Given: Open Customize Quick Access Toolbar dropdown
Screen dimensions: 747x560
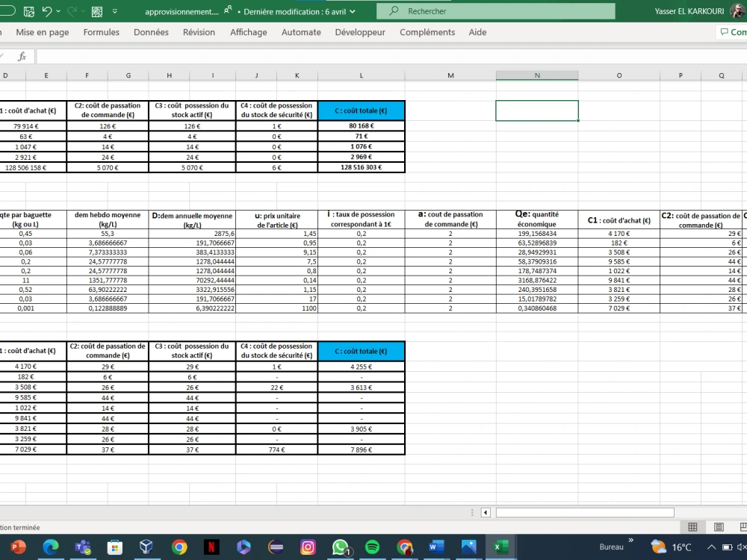Looking at the screenshot, I should click(115, 11).
